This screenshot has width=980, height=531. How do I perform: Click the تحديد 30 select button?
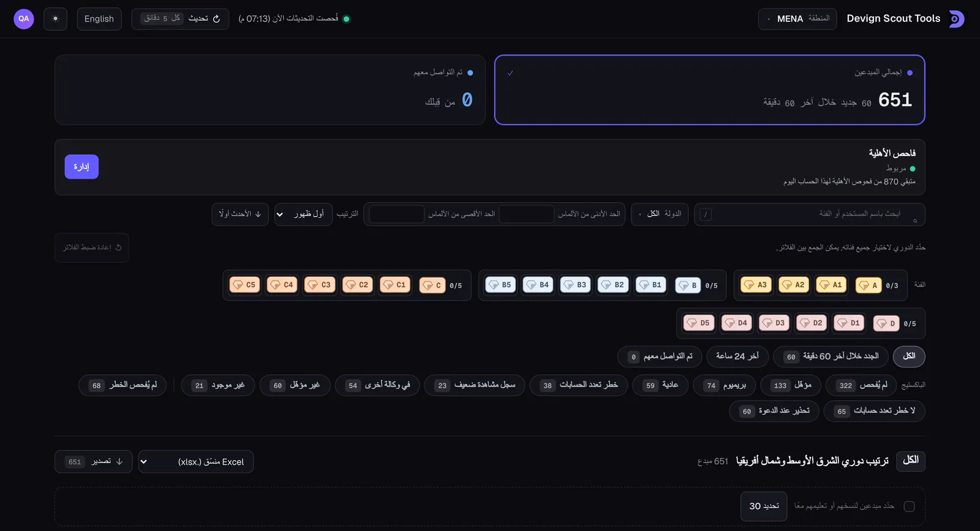click(764, 507)
